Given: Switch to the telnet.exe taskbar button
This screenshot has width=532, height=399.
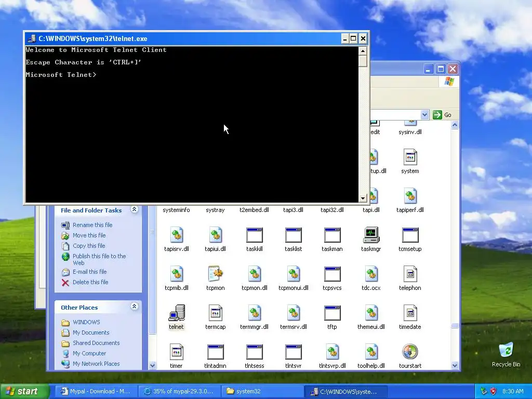Looking at the screenshot, I should 345,391.
